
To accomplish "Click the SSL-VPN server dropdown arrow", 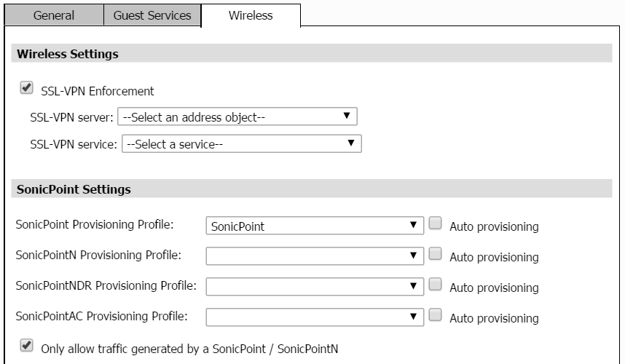I will (347, 116).
